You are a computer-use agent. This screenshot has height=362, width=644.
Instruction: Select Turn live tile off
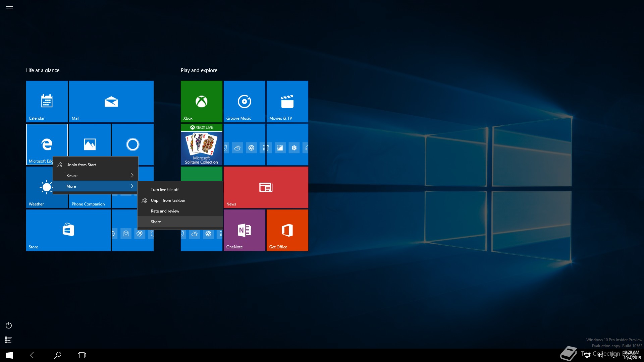point(180,190)
